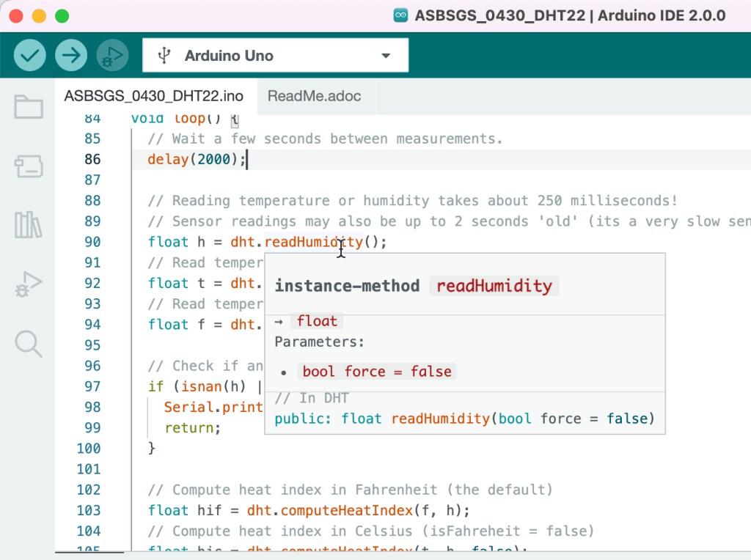Click the 'Reading temperature or humidity' comment
The height and width of the screenshot is (560, 751).
412,201
